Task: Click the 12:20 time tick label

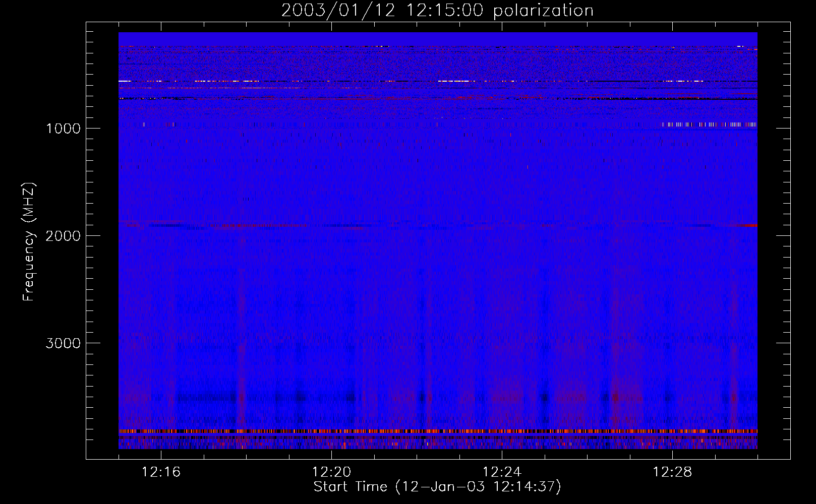Action: [x=331, y=472]
